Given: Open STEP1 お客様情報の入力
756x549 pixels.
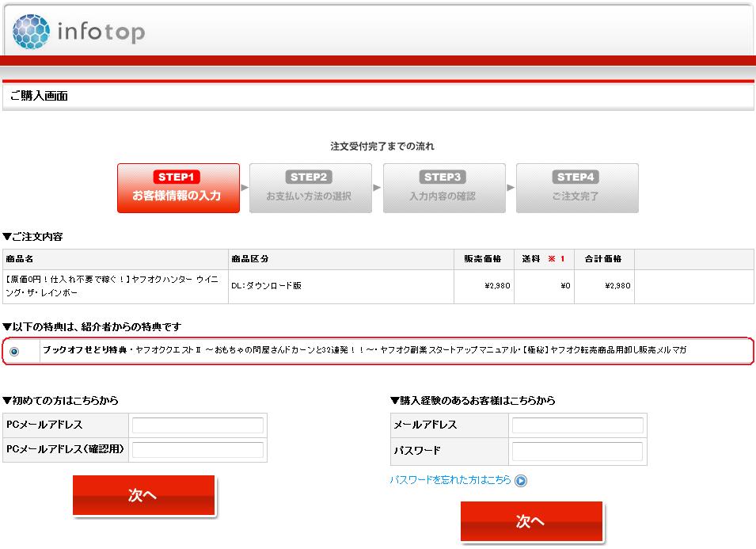Looking at the screenshot, I should pos(178,188).
